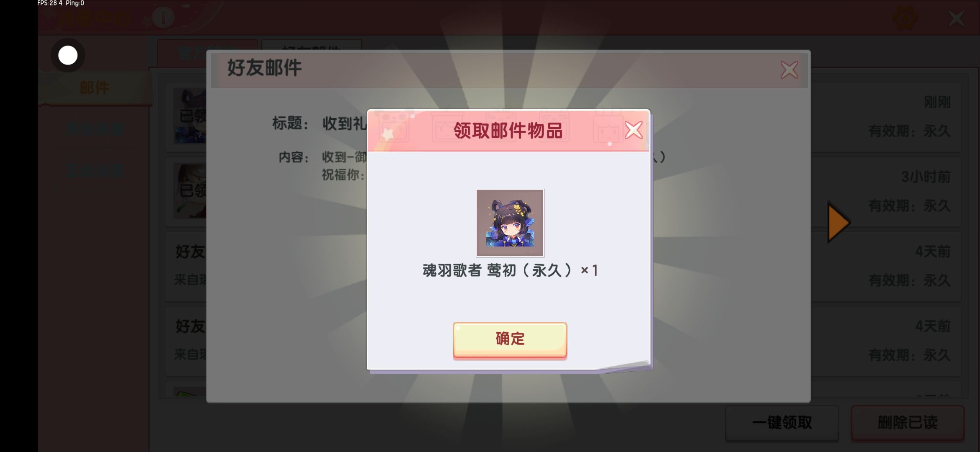Close the message center with top X

[x=956, y=18]
